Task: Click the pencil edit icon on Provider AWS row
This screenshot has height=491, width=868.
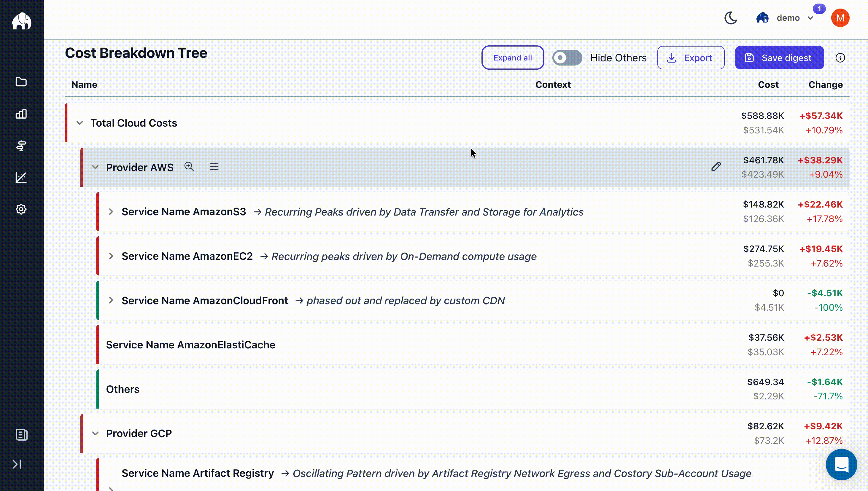Action: (716, 167)
